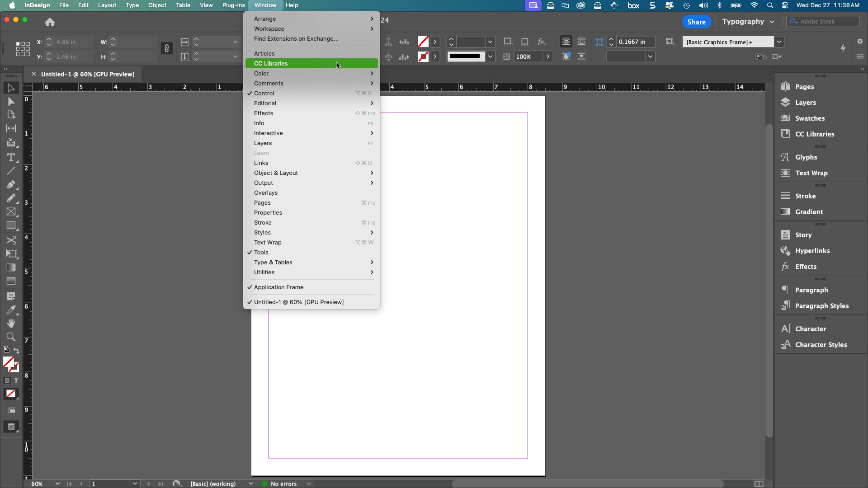This screenshot has height=488, width=868.
Task: Click the stroke color swatch in Control panel
Action: (x=423, y=56)
